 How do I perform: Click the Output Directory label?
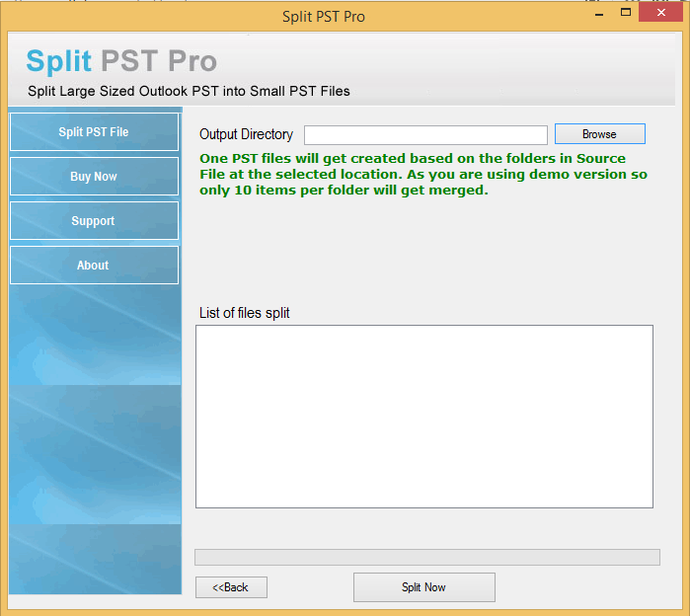pos(246,134)
